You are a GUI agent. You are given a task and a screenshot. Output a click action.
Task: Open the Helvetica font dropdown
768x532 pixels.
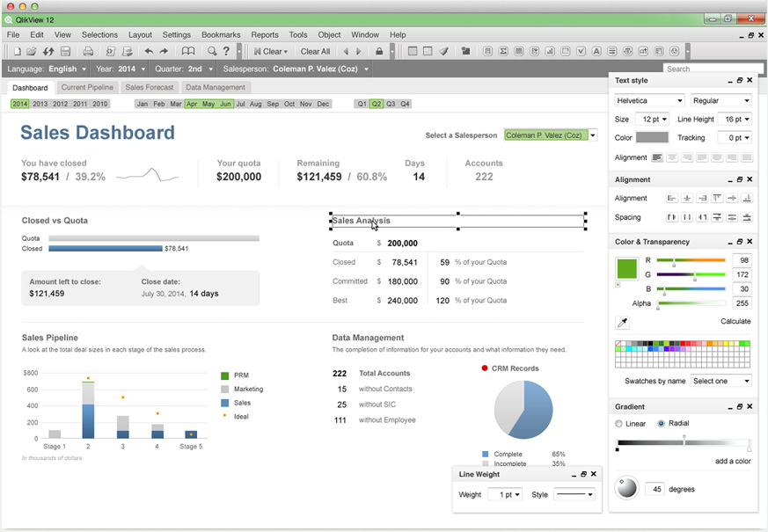(649, 100)
